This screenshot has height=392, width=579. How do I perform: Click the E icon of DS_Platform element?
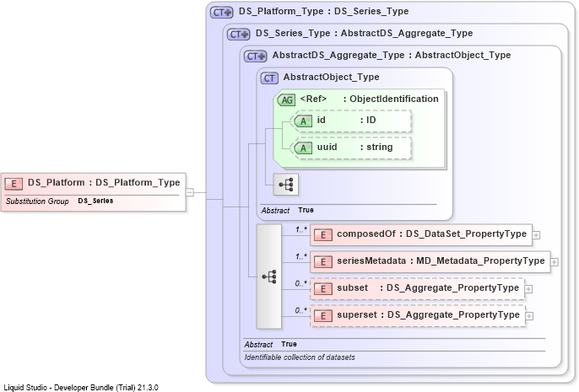[14, 183]
